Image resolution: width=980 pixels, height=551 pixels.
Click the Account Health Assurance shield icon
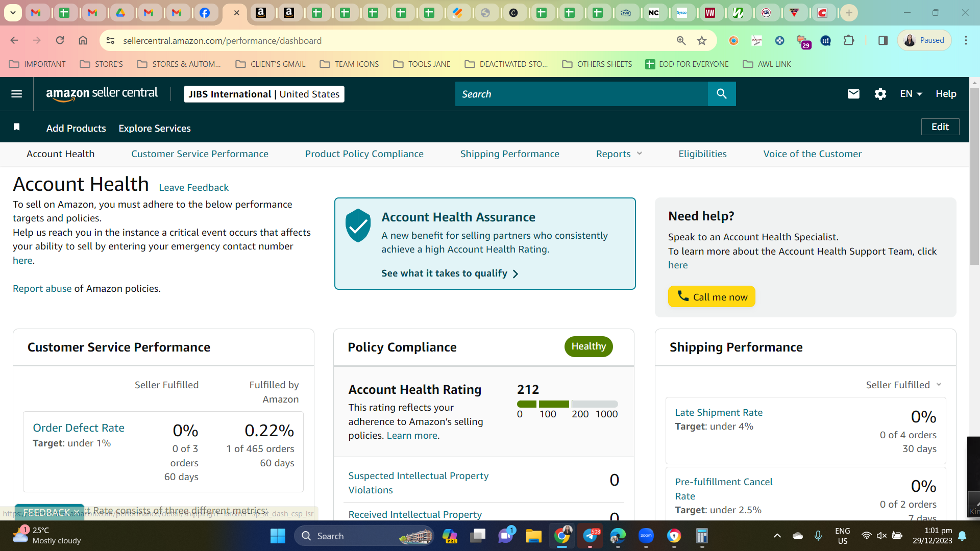(x=358, y=225)
